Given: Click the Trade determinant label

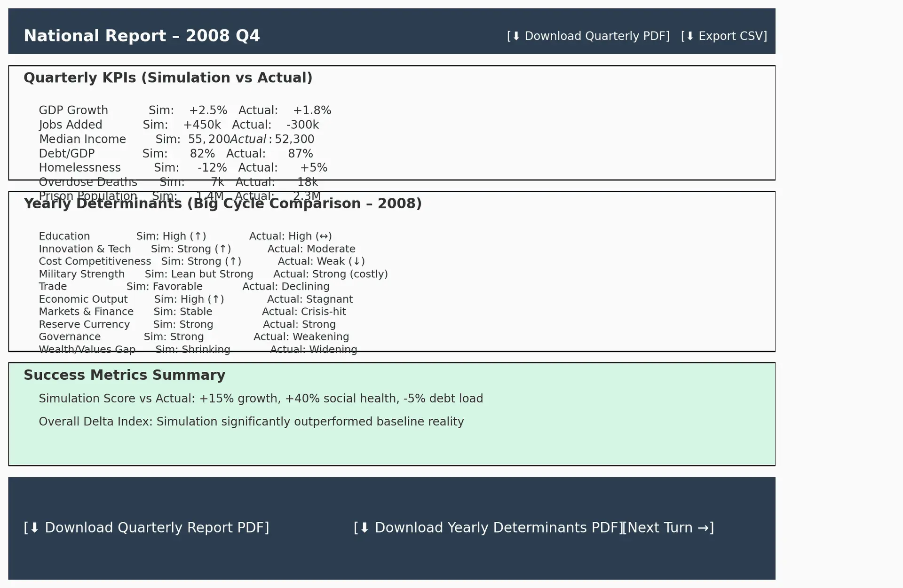Looking at the screenshot, I should [53, 287].
